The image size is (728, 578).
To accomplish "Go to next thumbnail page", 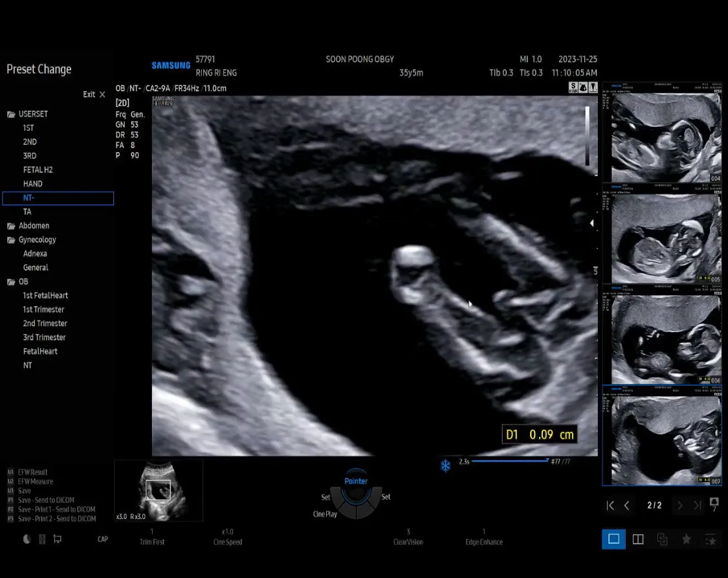I will [679, 505].
